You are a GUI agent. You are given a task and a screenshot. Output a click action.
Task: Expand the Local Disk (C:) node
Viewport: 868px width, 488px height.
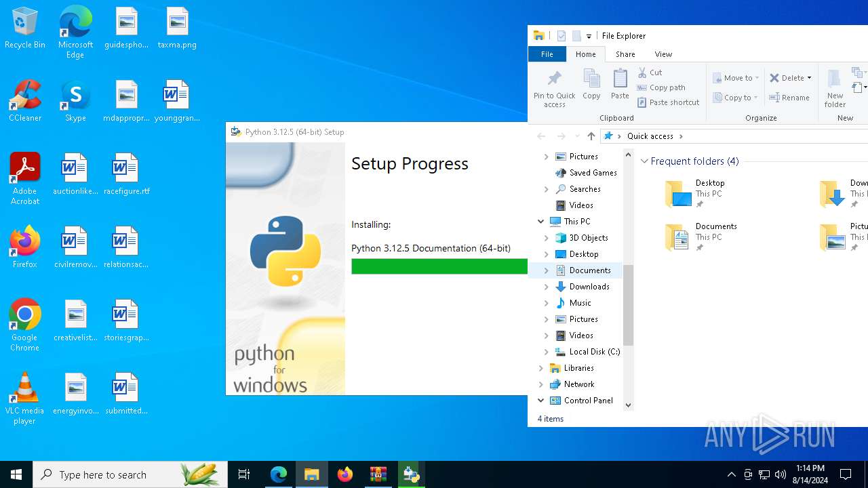pos(547,352)
